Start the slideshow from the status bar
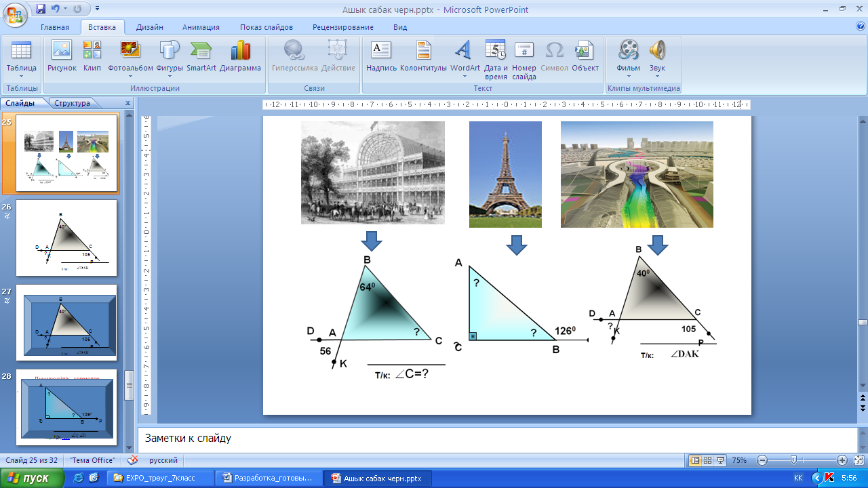The width and height of the screenshot is (868, 488). click(721, 460)
